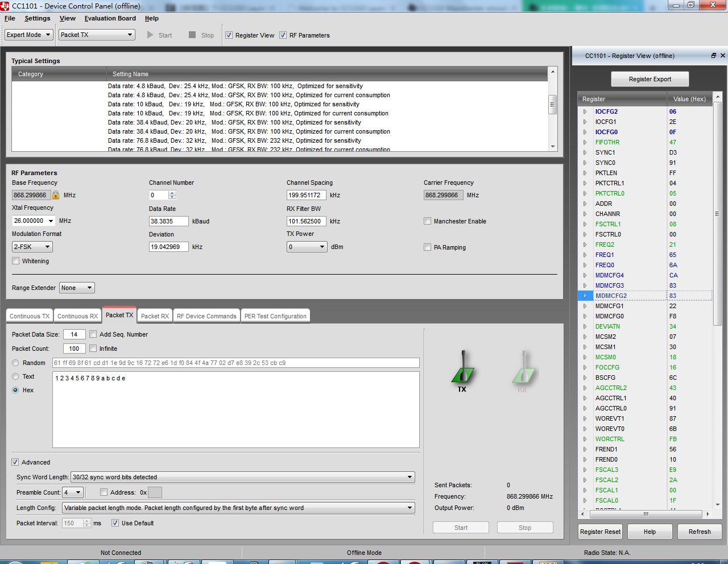Select the Hex payload radio button
This screenshot has height=564, width=728.
coord(15,390)
